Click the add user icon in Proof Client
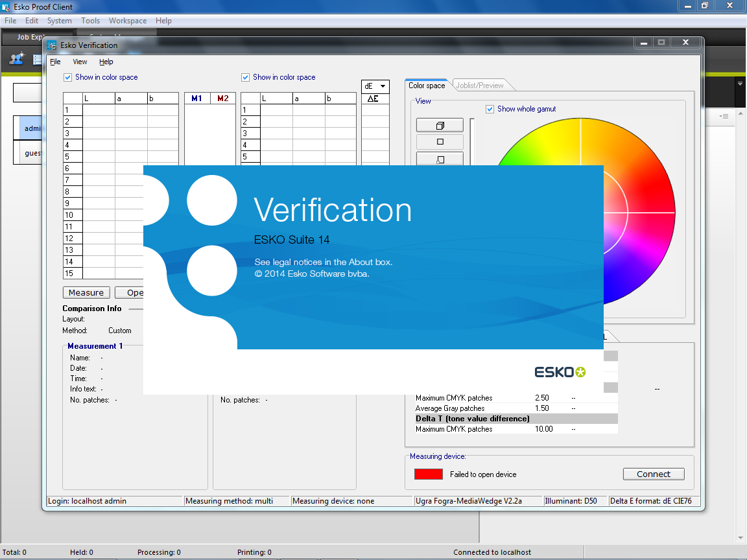This screenshot has height=560, width=747. click(17, 58)
